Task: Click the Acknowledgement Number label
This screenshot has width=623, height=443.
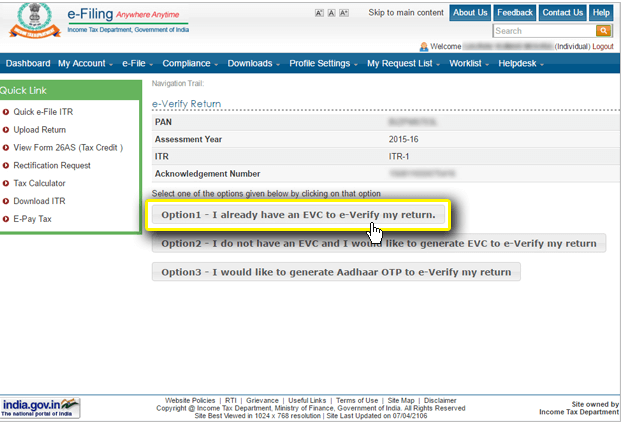Action: click(x=207, y=174)
